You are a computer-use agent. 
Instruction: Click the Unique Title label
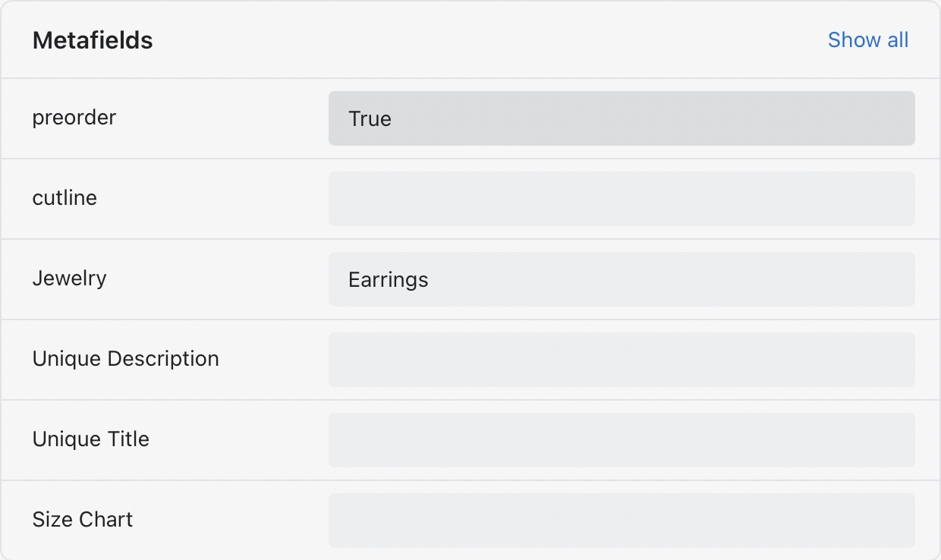[x=90, y=439]
